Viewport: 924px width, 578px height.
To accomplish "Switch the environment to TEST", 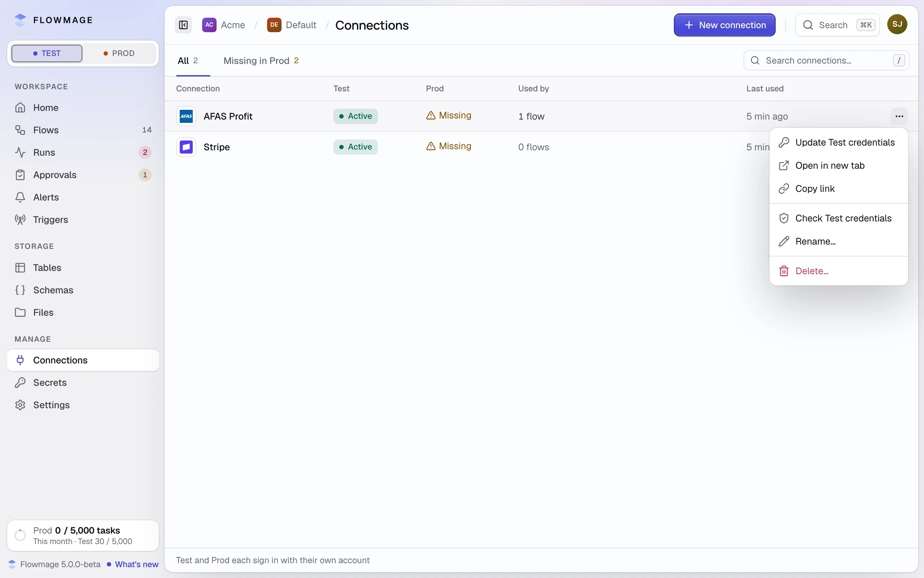I will pyautogui.click(x=47, y=53).
